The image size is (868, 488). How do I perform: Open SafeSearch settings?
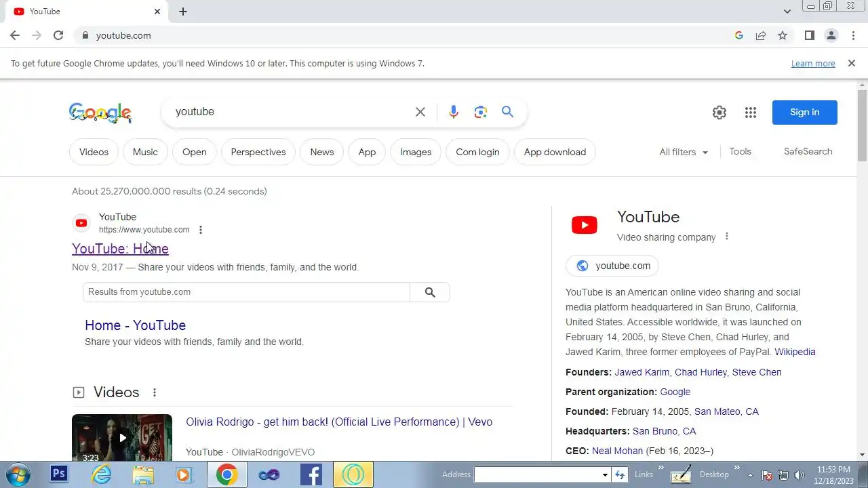[808, 152]
